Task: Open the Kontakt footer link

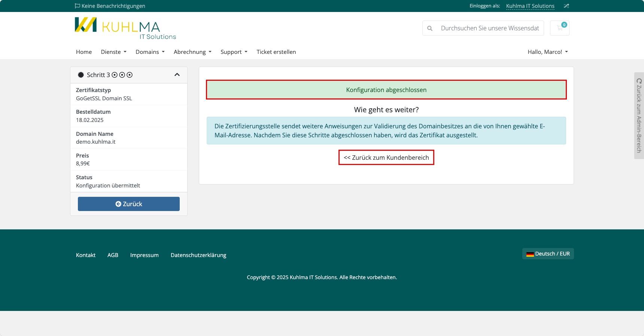Action: pos(86,255)
